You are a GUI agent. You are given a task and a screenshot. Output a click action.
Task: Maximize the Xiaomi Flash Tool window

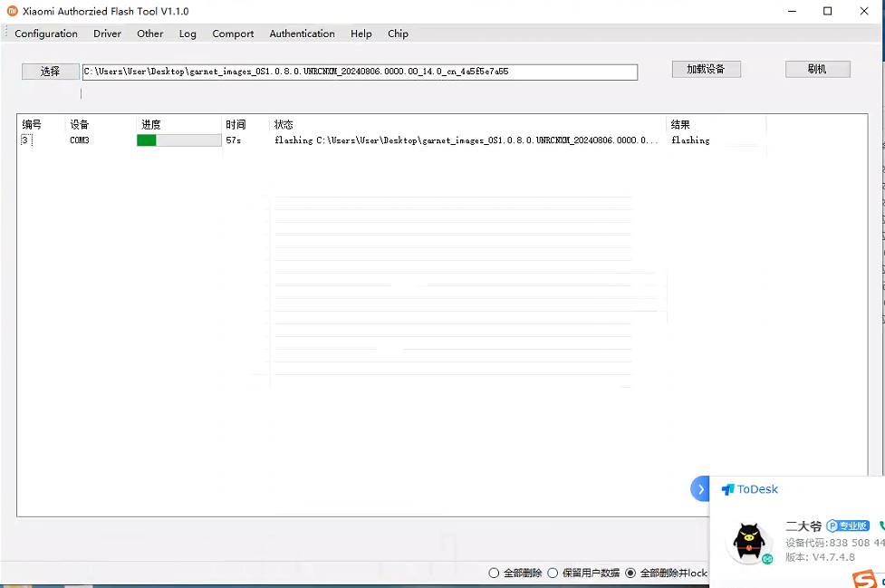tap(827, 11)
